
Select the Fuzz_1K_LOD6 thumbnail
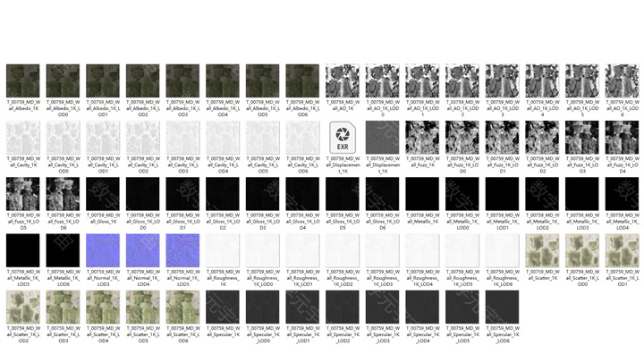[x=63, y=193]
